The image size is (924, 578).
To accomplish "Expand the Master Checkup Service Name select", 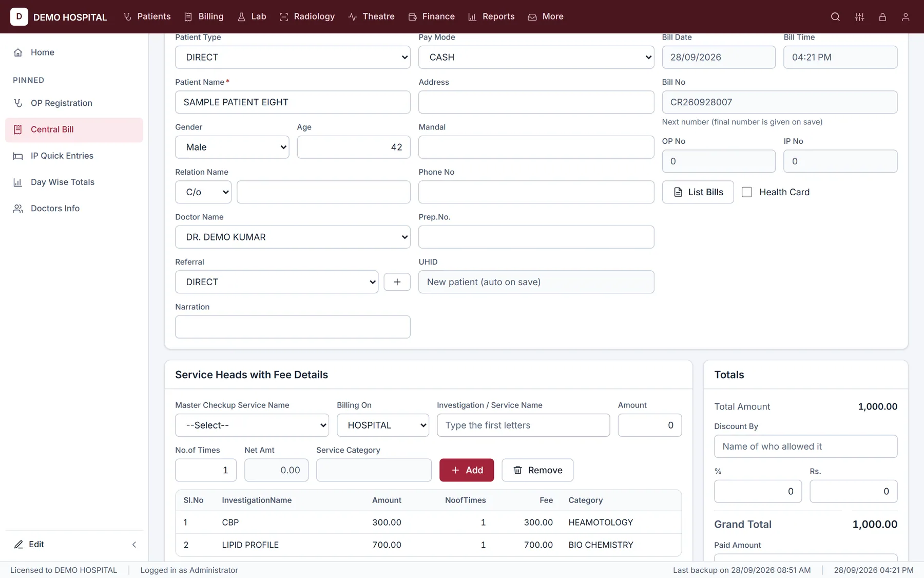I will [x=252, y=425].
